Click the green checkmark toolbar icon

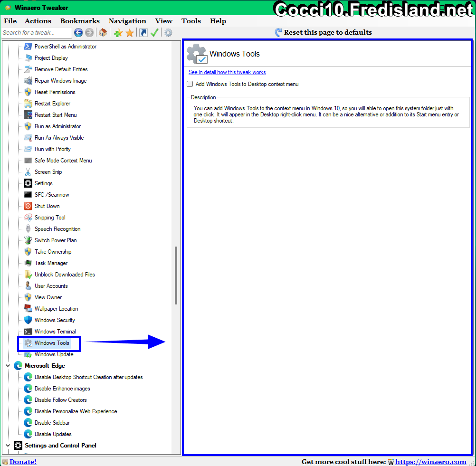(x=154, y=32)
